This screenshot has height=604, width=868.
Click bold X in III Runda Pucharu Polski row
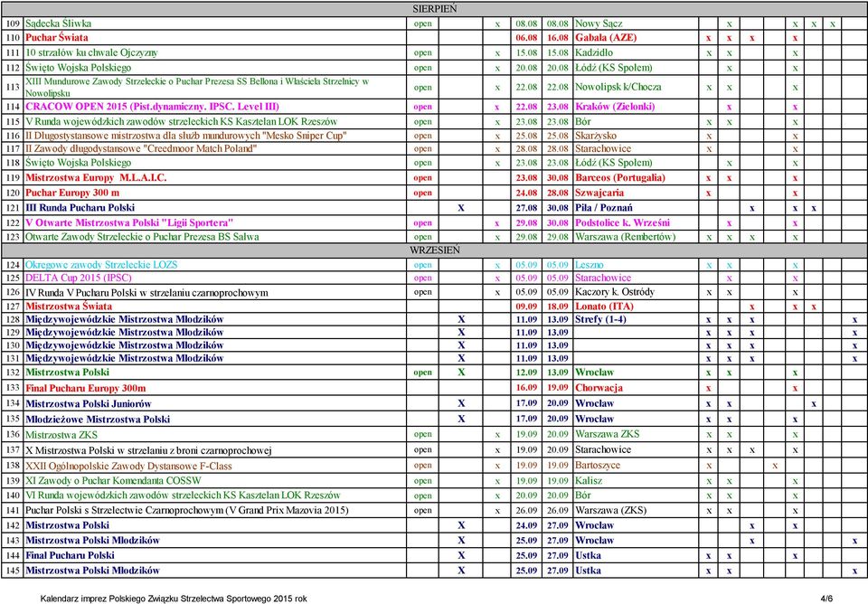[x=461, y=208]
